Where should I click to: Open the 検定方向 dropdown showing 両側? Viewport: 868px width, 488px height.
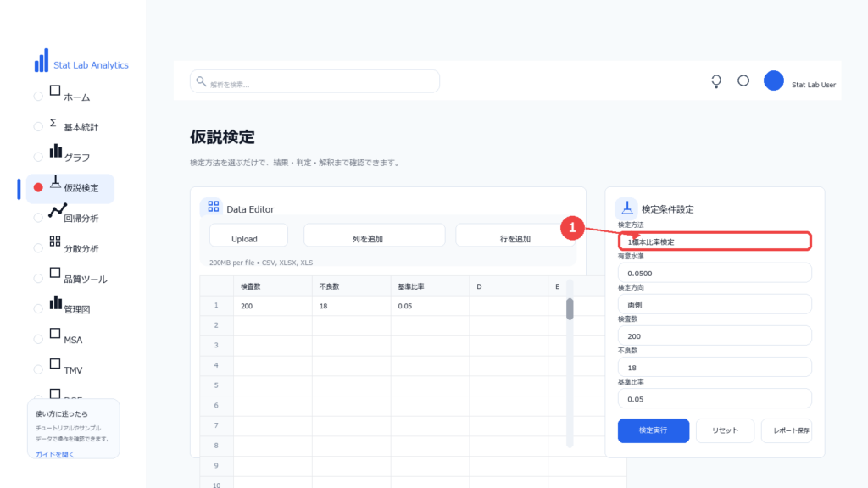(715, 304)
